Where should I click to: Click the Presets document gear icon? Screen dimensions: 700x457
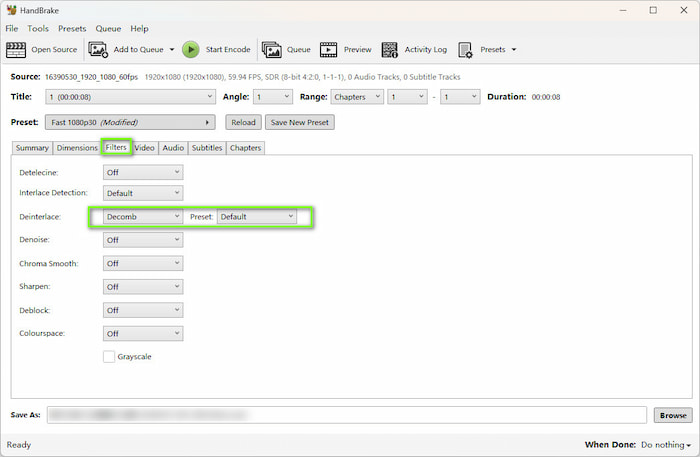coord(465,50)
